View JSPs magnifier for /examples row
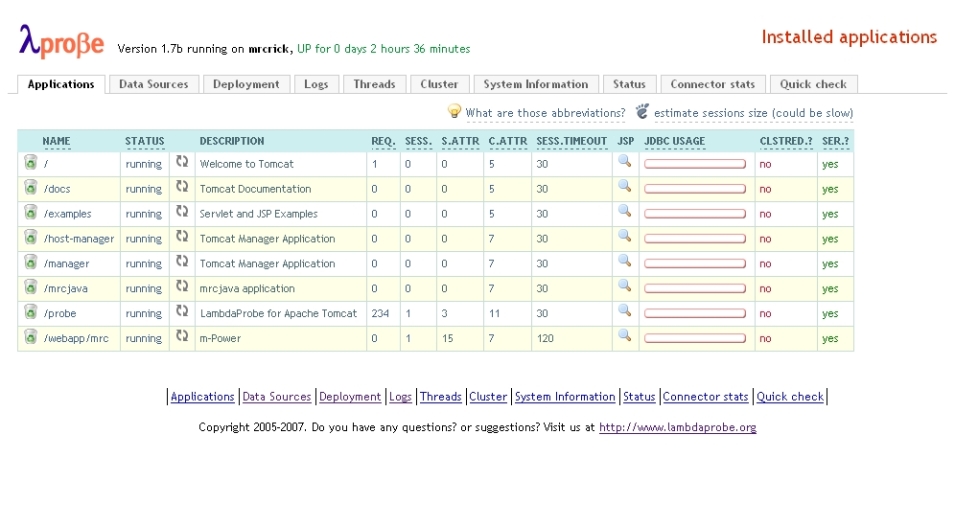The height and width of the screenshot is (526, 955). pyautogui.click(x=624, y=211)
